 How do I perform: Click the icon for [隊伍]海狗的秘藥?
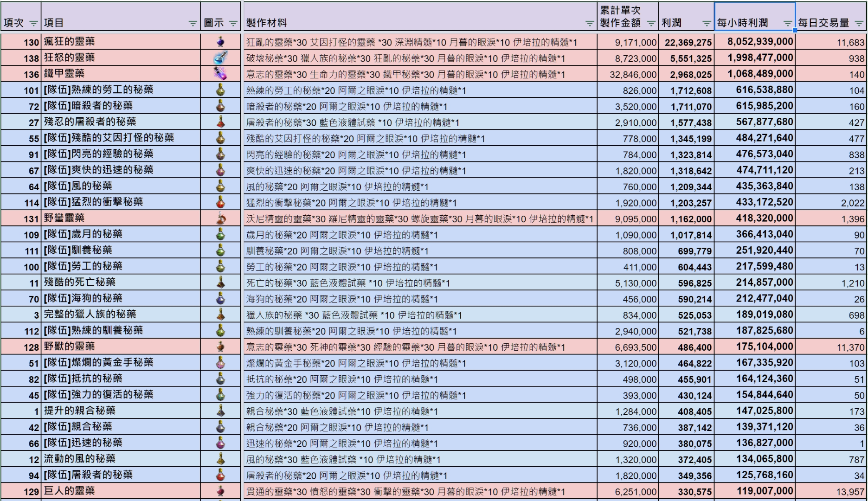point(221,299)
